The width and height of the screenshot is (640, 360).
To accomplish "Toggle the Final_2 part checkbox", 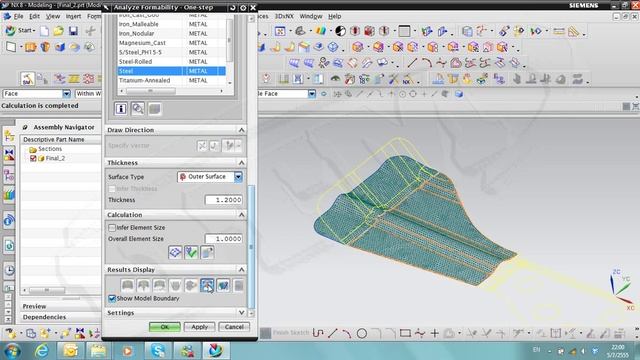I will (33, 158).
